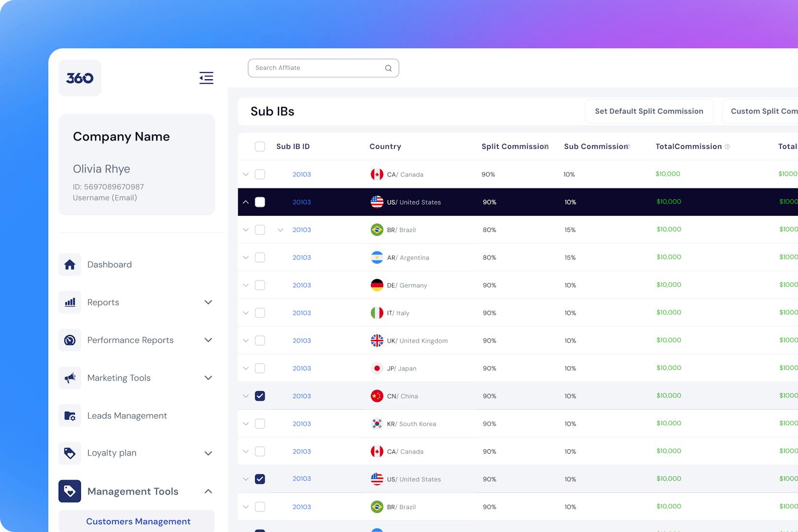Image resolution: width=798 pixels, height=532 pixels.
Task: Check the KR/ South Korea row checkbox
Action: click(260, 424)
